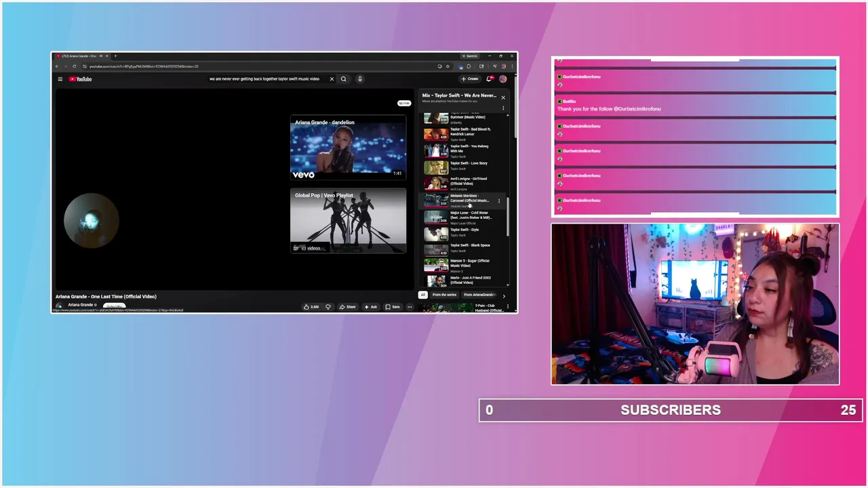
Task: Activate voice search microphone
Action: pos(360,79)
